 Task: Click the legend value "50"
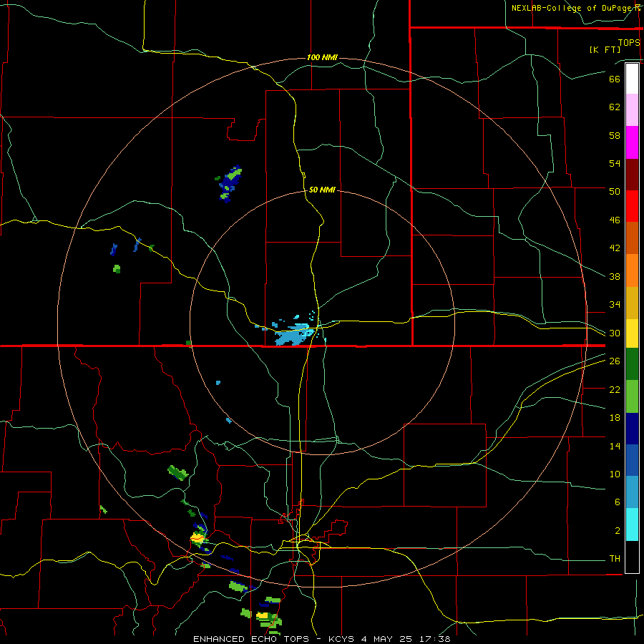tap(615, 191)
